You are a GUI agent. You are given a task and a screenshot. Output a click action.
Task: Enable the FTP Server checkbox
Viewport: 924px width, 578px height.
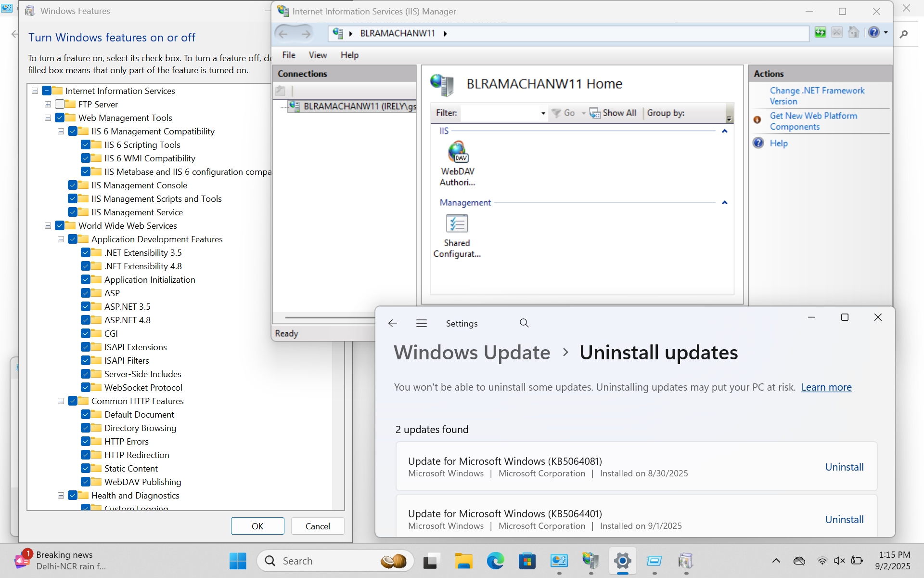59,104
